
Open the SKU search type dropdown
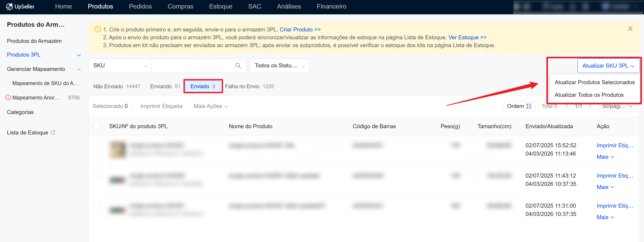[x=120, y=66]
